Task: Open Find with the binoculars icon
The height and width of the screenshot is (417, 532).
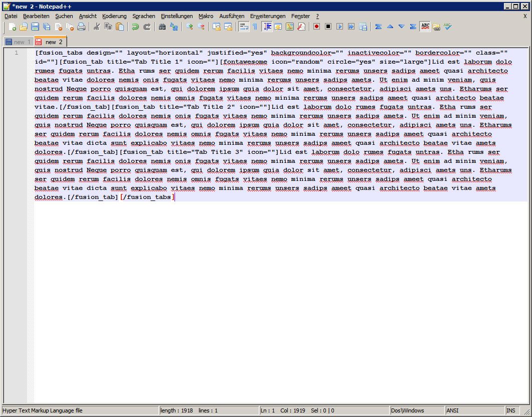Action: coord(162,27)
